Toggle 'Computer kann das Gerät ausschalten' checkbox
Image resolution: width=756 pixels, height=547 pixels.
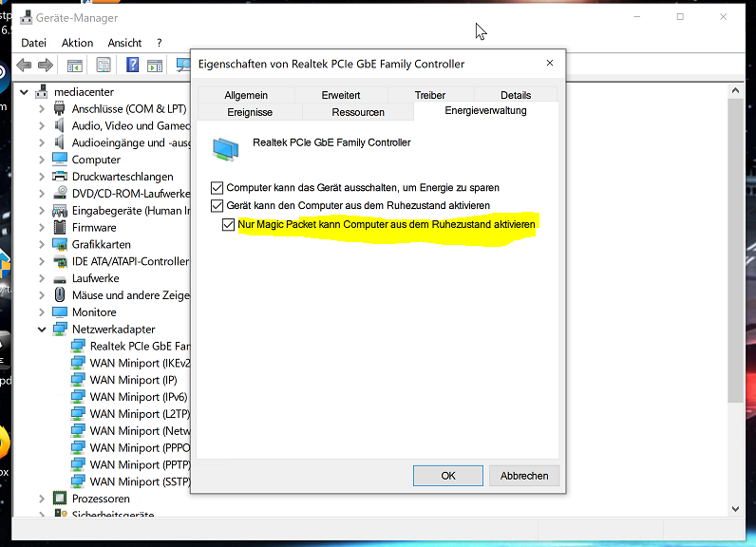click(217, 187)
